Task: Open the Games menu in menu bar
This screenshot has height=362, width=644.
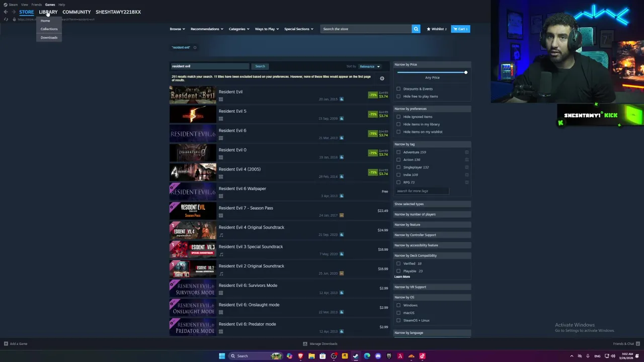Action: click(50, 5)
